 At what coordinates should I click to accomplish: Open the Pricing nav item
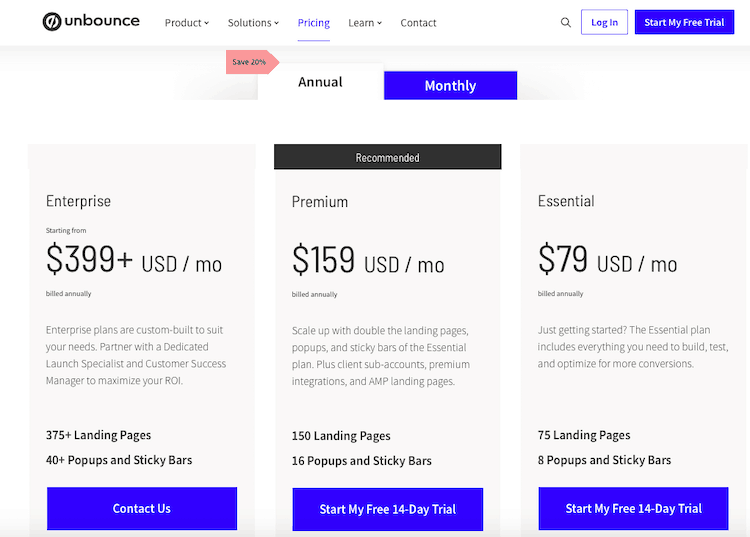pos(314,23)
